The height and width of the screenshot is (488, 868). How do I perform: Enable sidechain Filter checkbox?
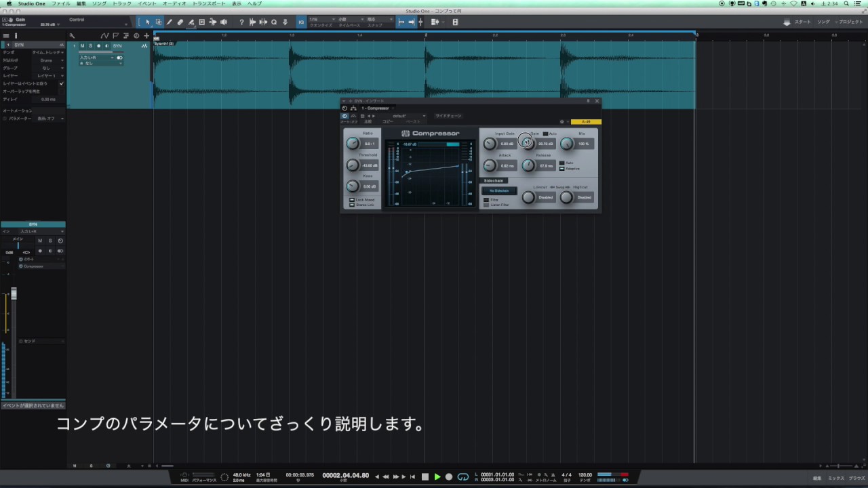coord(486,200)
